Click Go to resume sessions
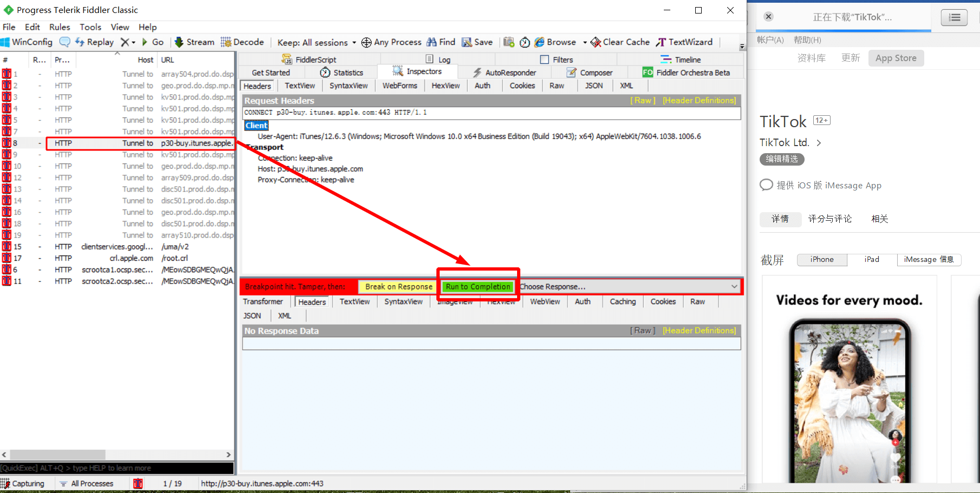 point(153,42)
